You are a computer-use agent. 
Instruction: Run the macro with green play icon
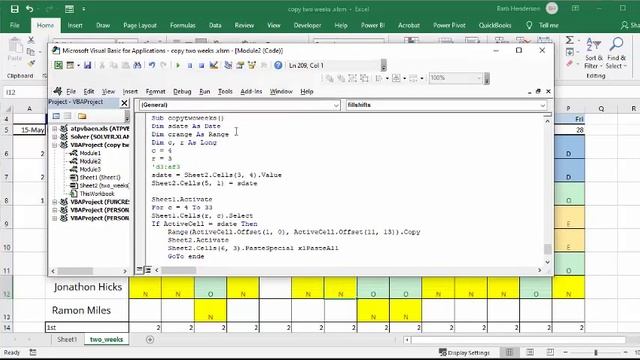pos(178,65)
